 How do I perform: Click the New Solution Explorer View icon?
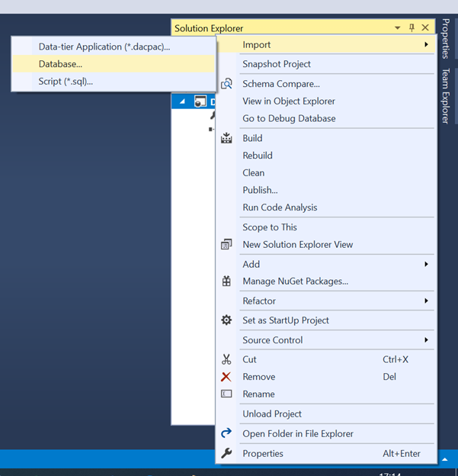tap(226, 245)
